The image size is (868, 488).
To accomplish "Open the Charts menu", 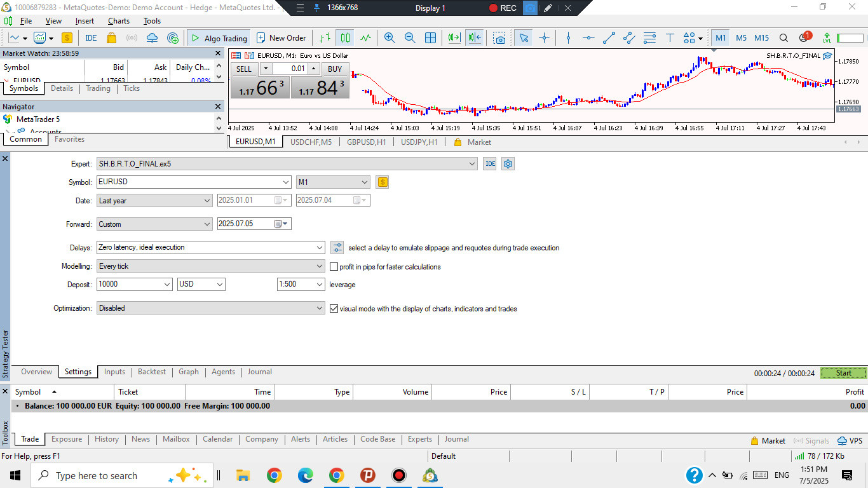I will tap(119, 21).
